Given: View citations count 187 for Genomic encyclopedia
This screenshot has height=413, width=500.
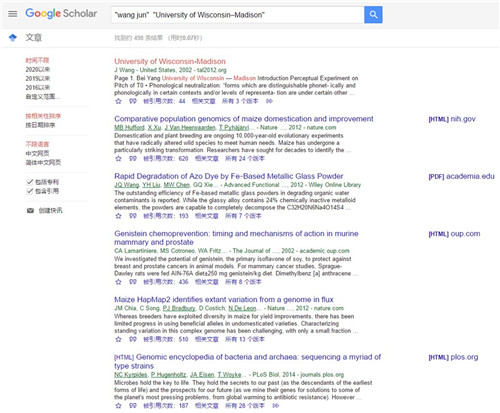Looking at the screenshot, I should (166, 405).
